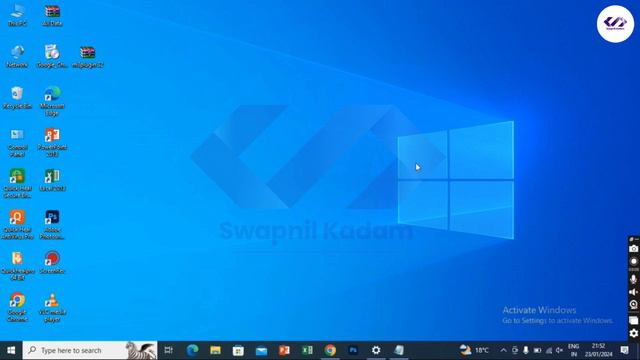
Task: Launch Microsoft Edge from the taskbar
Action: point(192,350)
